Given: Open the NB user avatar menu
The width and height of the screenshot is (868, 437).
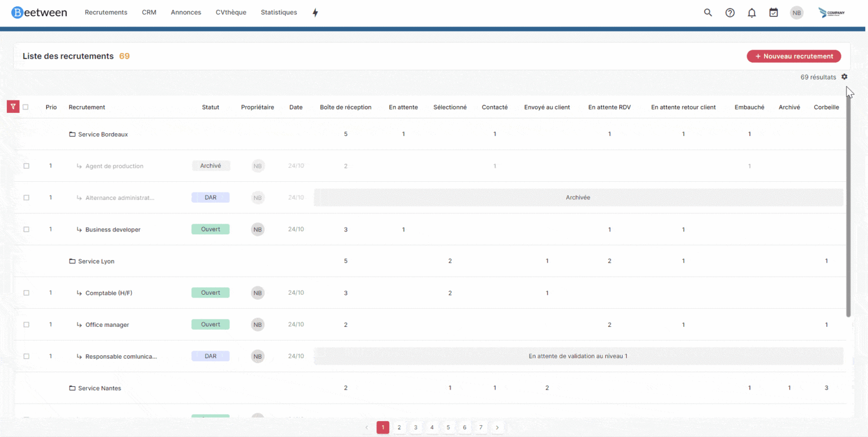Looking at the screenshot, I should pyautogui.click(x=797, y=12).
